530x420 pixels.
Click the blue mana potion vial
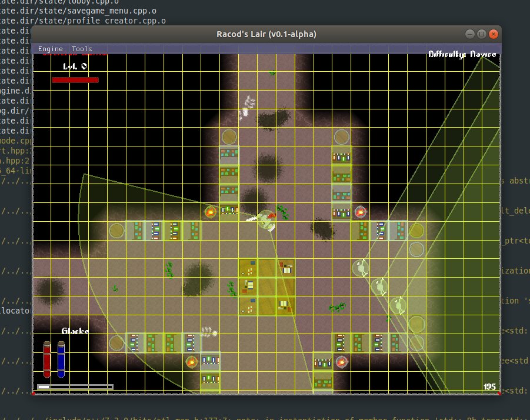(61, 359)
